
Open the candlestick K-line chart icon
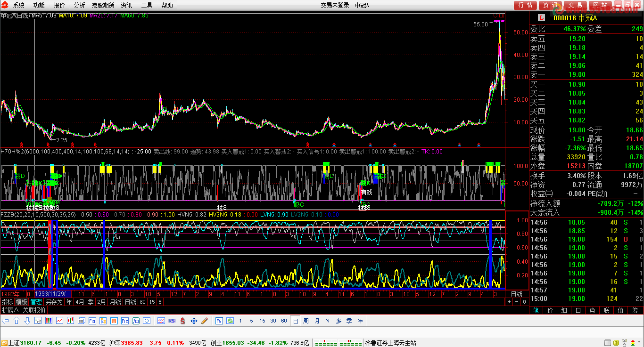[x=70, y=321]
